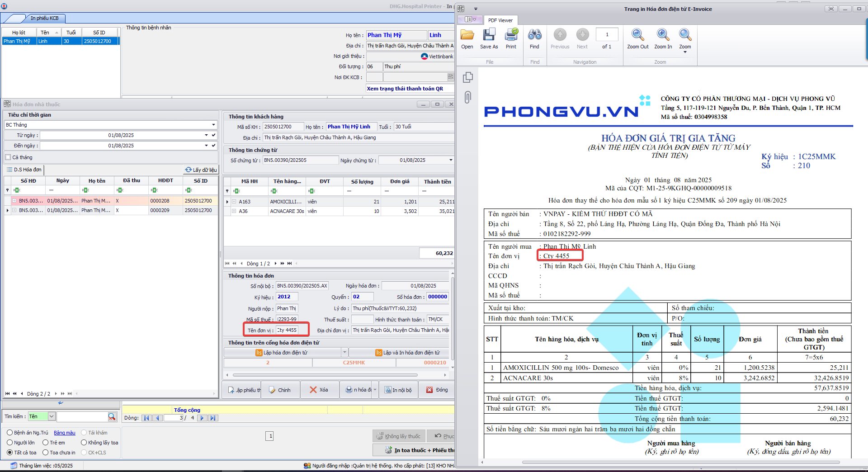
Task: Expand the A163 AMOXICILLIN row
Action: tap(234, 202)
